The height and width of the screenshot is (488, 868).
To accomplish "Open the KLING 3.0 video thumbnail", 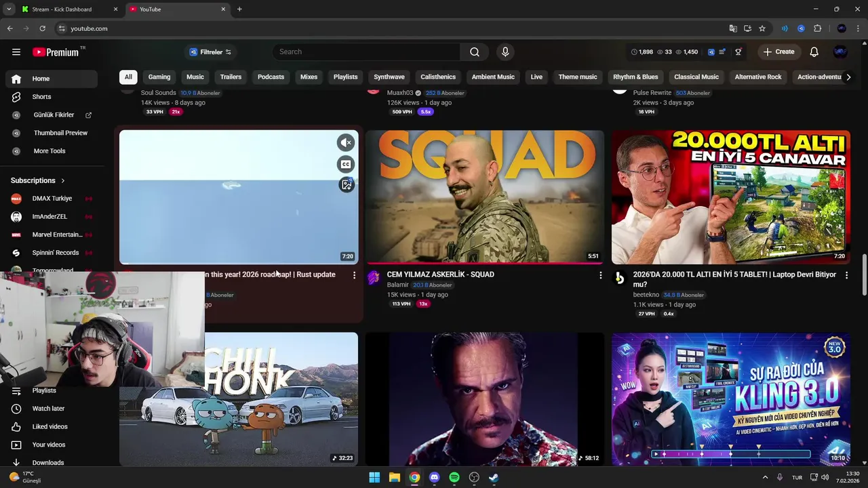I will 731,399.
